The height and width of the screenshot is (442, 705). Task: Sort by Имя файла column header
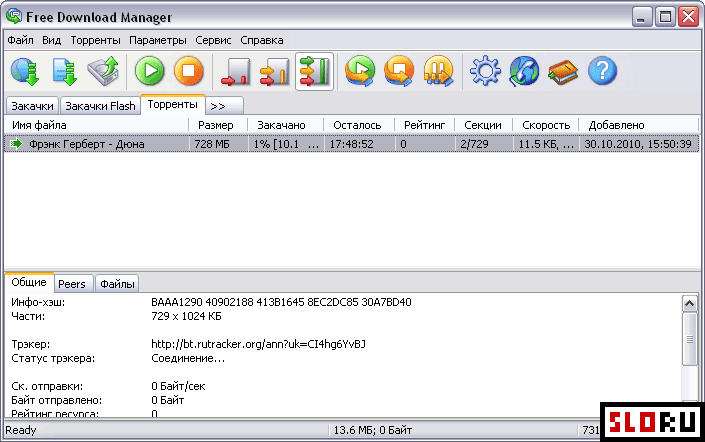click(96, 125)
